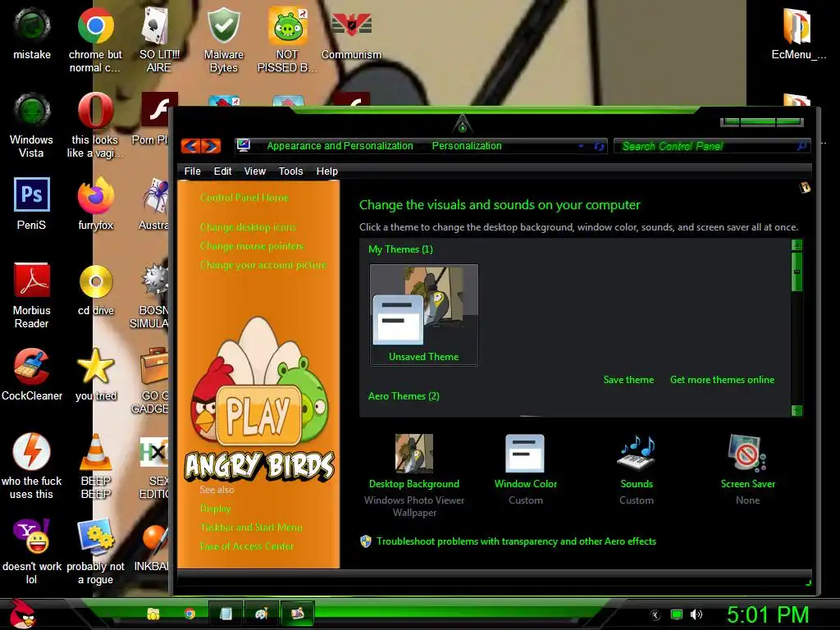The height and width of the screenshot is (630, 840).
Task: Click the Back navigation arrow
Action: click(190, 146)
